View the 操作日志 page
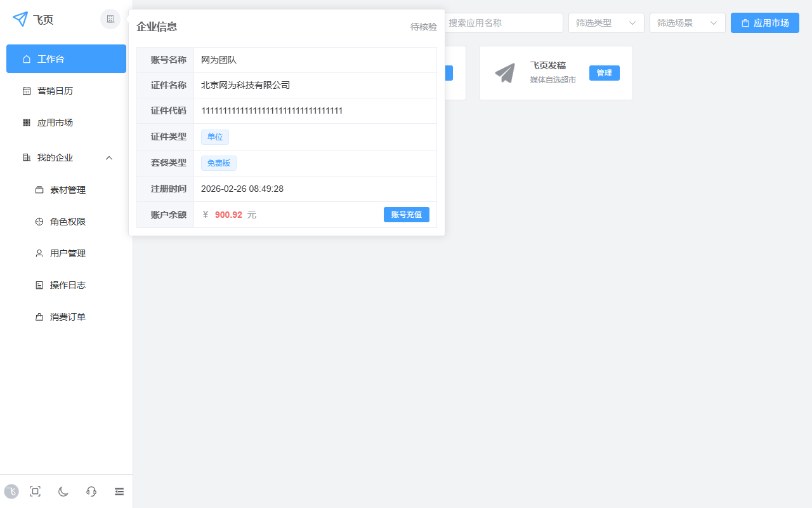 pos(69,284)
